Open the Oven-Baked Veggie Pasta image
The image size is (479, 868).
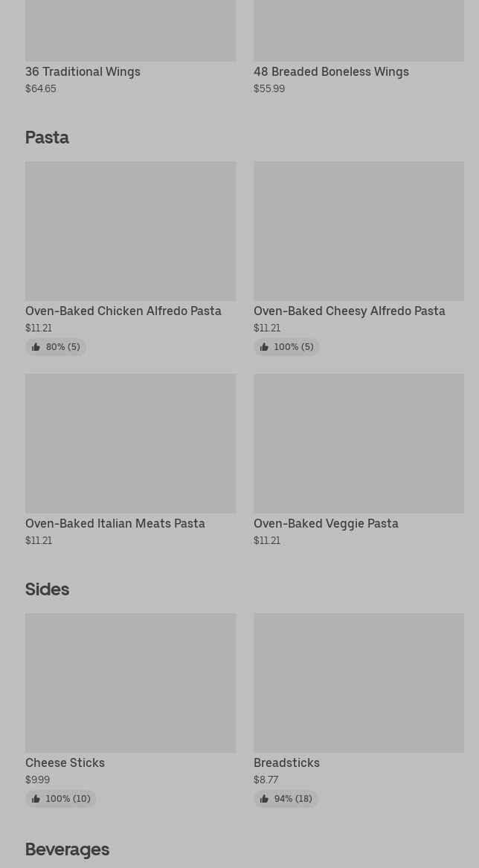tap(359, 444)
